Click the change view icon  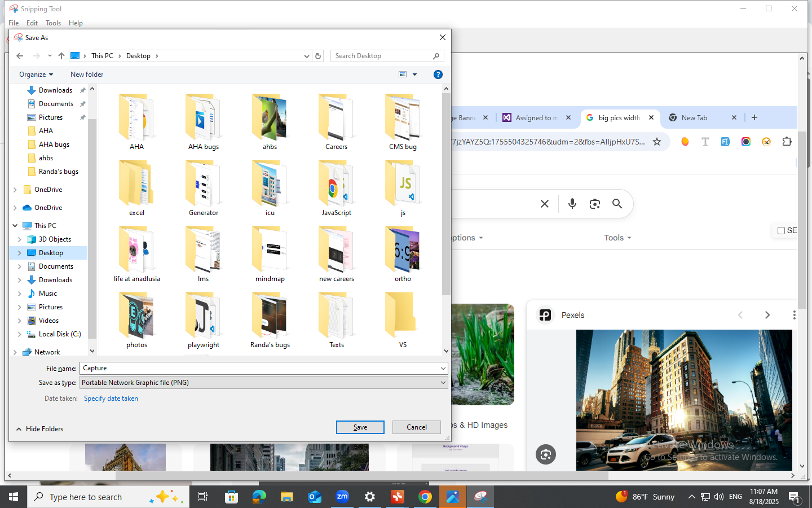coord(403,75)
